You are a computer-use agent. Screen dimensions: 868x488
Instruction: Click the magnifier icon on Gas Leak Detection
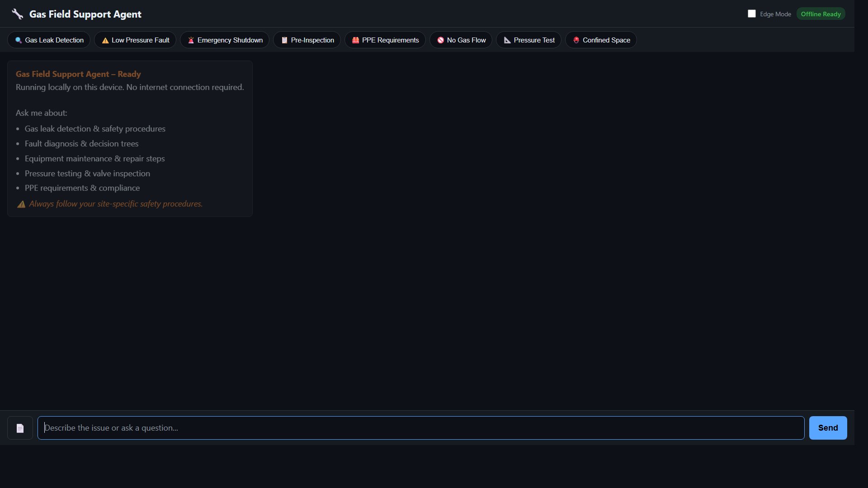coord(18,40)
